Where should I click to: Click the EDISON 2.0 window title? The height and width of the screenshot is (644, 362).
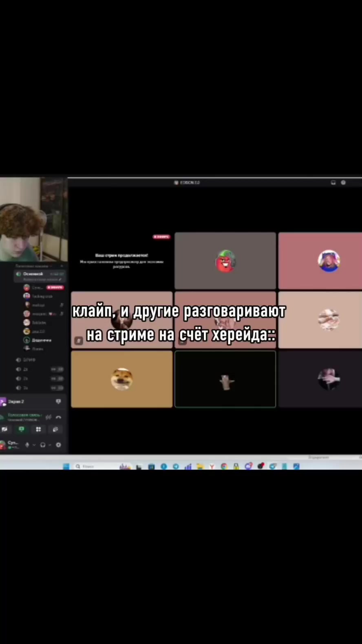pyautogui.click(x=188, y=183)
